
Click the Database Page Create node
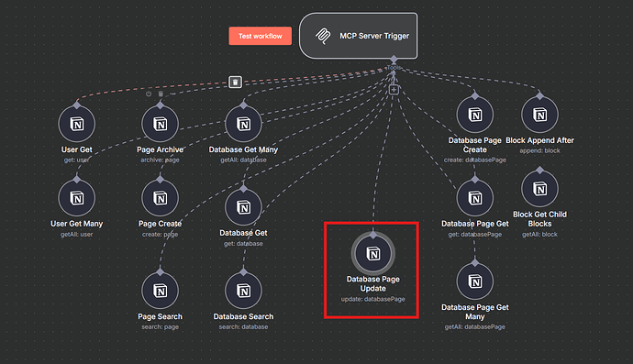[x=475, y=115]
